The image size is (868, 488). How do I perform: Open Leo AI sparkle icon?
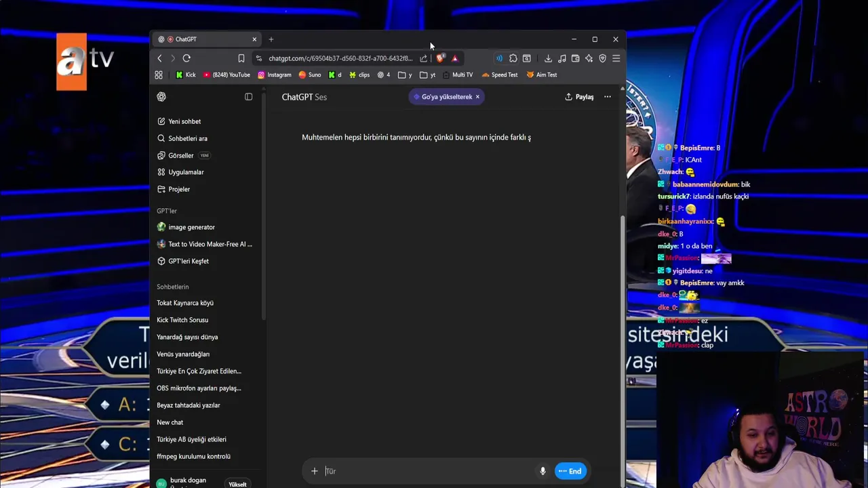(589, 58)
